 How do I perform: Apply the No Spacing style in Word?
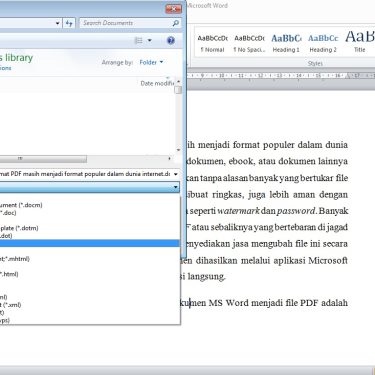(x=249, y=43)
